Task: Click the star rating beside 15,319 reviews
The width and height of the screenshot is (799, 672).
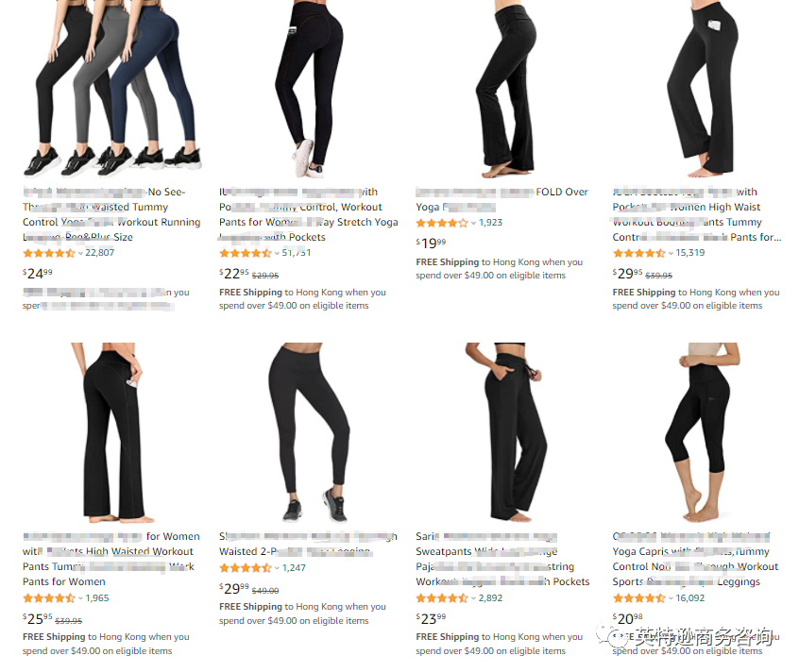Action: click(639, 253)
